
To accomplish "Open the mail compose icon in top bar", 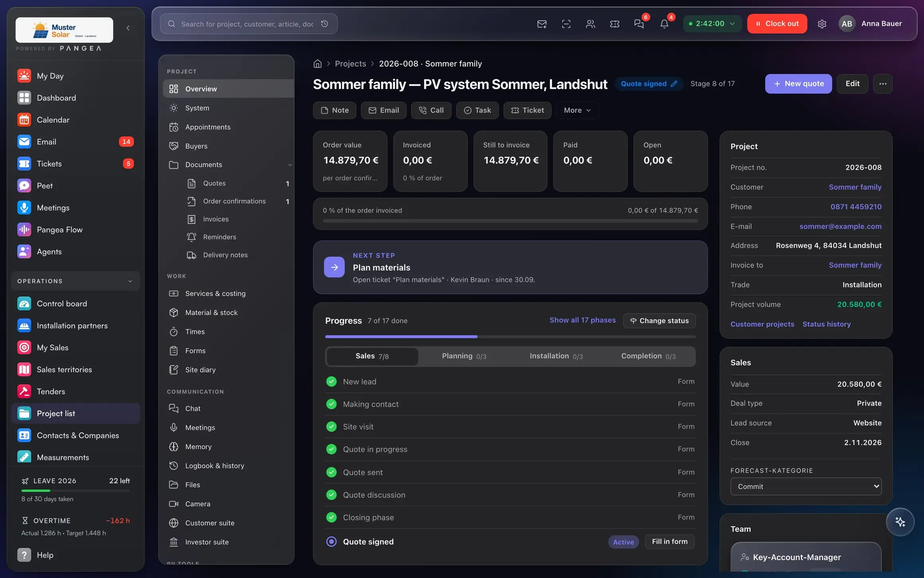I will coord(542,24).
